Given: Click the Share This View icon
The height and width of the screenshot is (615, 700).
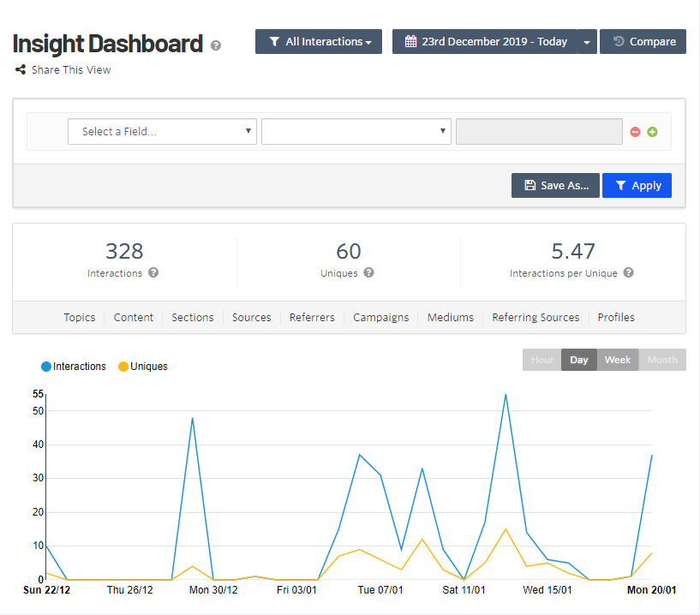Looking at the screenshot, I should (x=20, y=70).
